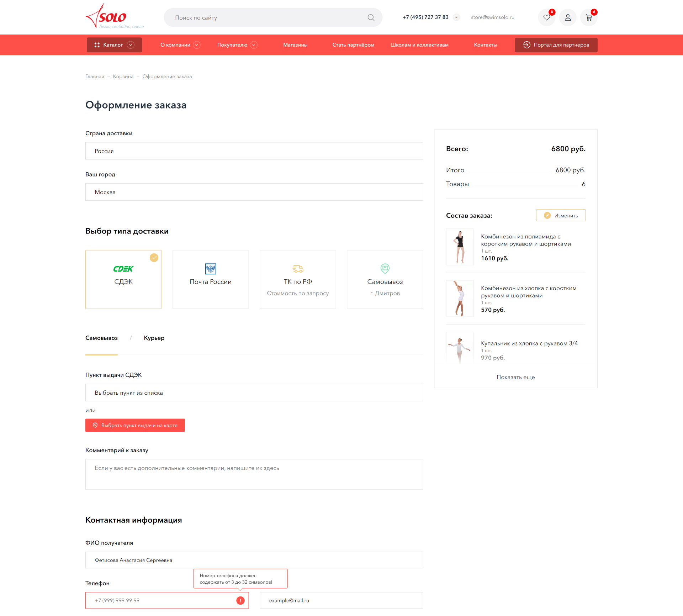683x616 pixels.
Task: Expand phone number dropdown arrow in header
Action: (456, 17)
